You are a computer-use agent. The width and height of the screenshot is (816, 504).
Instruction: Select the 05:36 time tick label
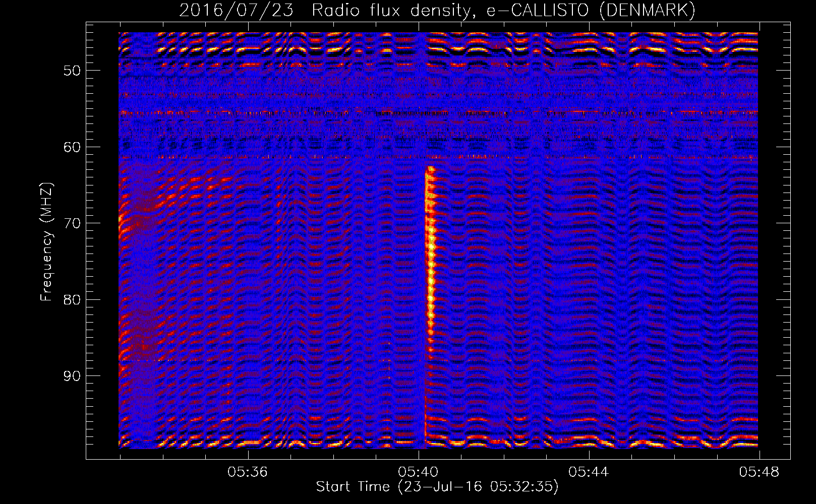click(x=248, y=472)
